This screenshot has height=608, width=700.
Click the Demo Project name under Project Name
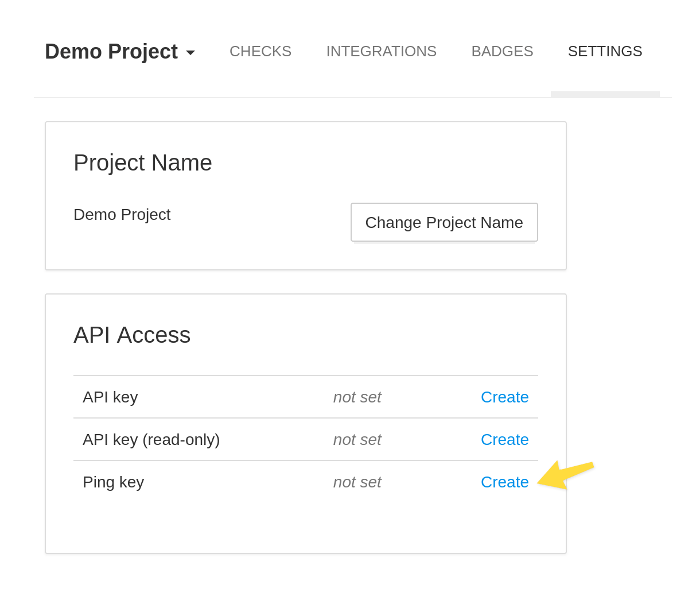coord(122,214)
